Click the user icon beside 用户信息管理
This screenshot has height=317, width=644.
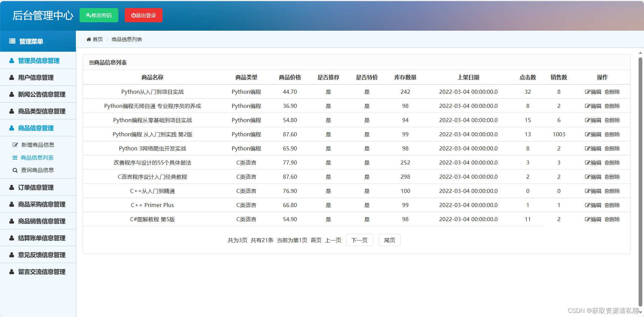point(11,78)
